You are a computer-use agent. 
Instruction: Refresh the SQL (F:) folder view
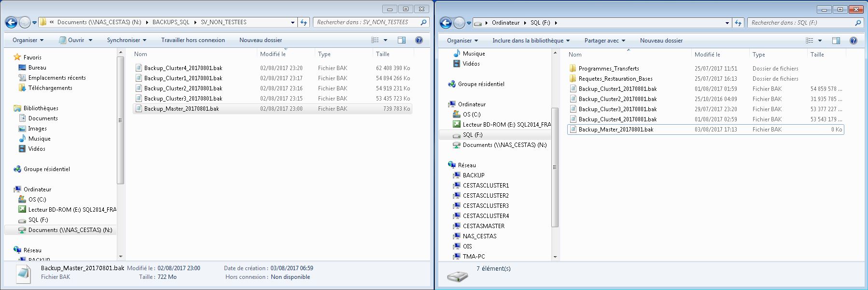coord(738,23)
